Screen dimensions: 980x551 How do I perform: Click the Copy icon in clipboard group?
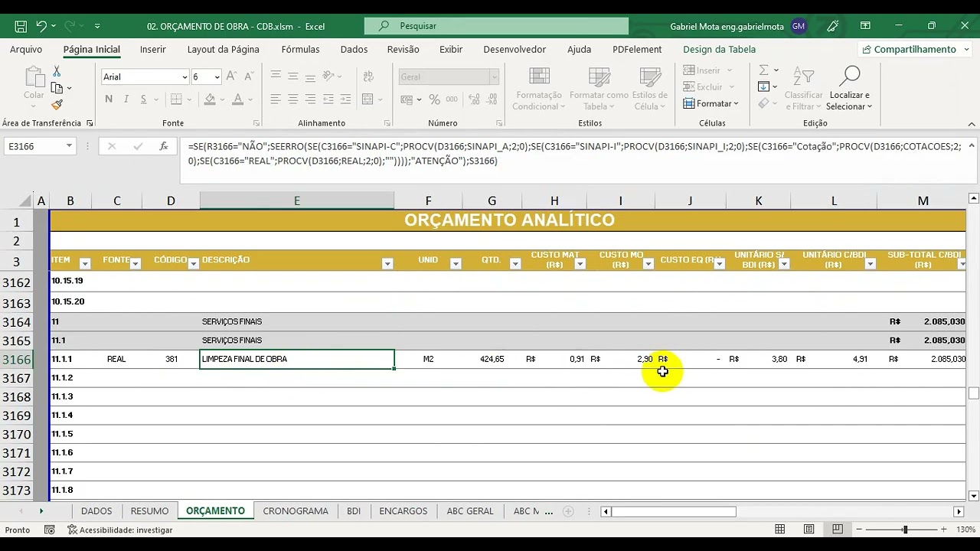click(x=57, y=88)
